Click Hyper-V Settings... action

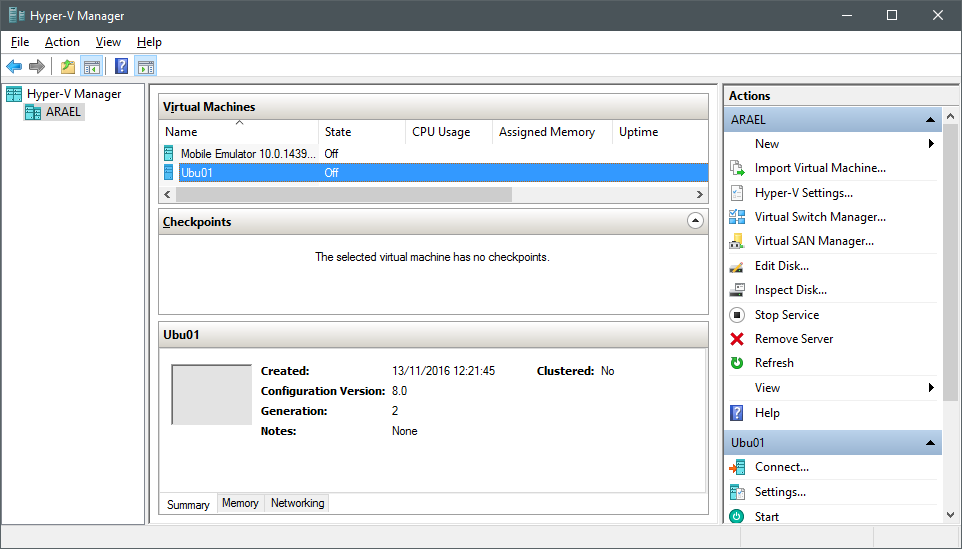click(804, 193)
